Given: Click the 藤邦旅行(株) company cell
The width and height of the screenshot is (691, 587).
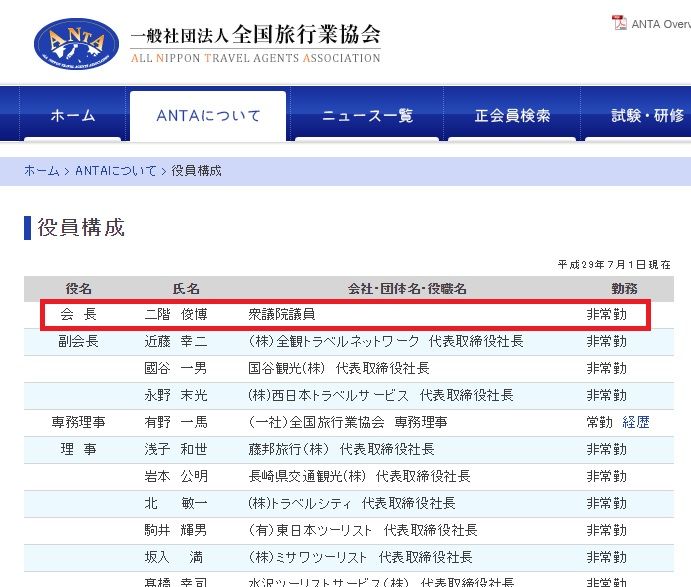Looking at the screenshot, I should (x=342, y=449).
